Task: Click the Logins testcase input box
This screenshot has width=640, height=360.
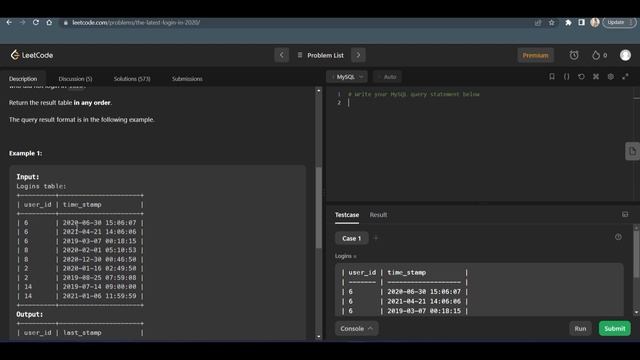Action: 479,289
